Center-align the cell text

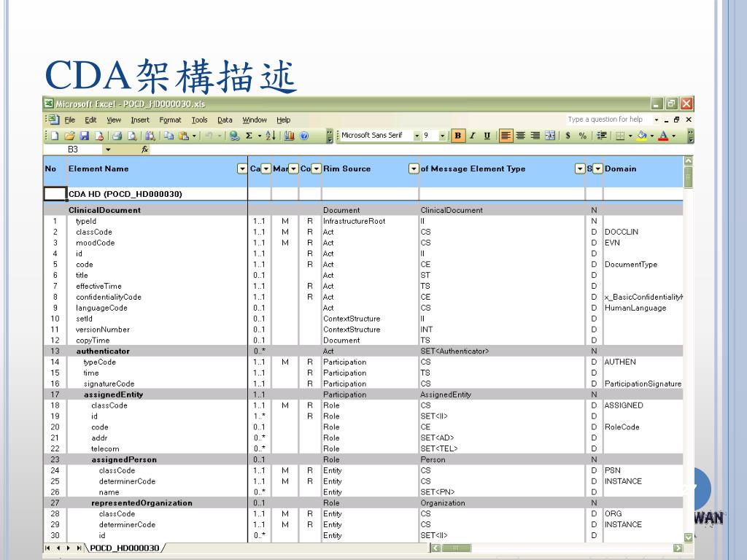click(521, 136)
